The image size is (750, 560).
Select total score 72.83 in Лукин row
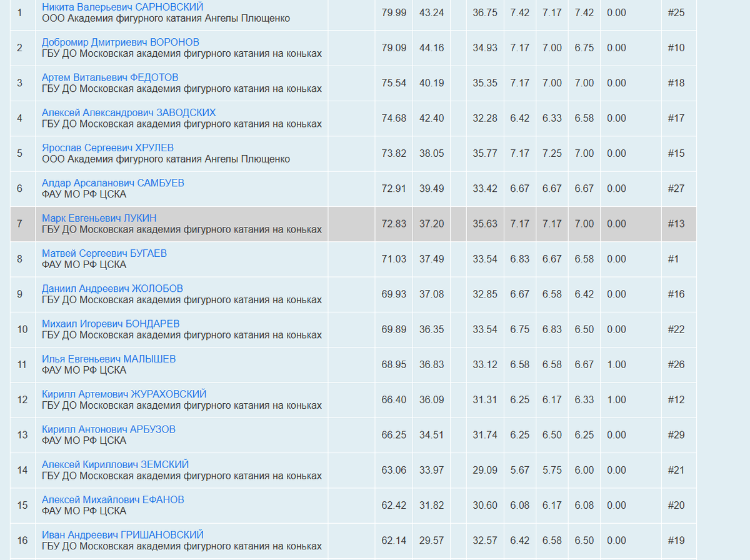coord(394,224)
